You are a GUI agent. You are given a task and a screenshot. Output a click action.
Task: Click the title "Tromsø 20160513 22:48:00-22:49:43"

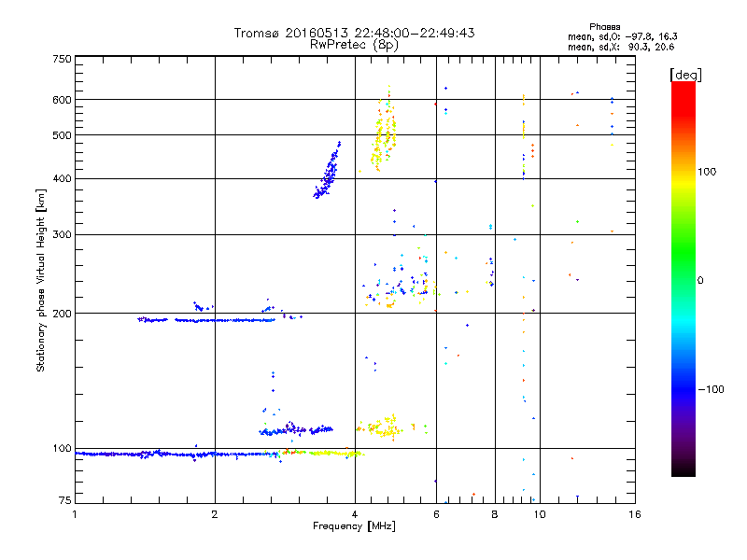pos(354,33)
